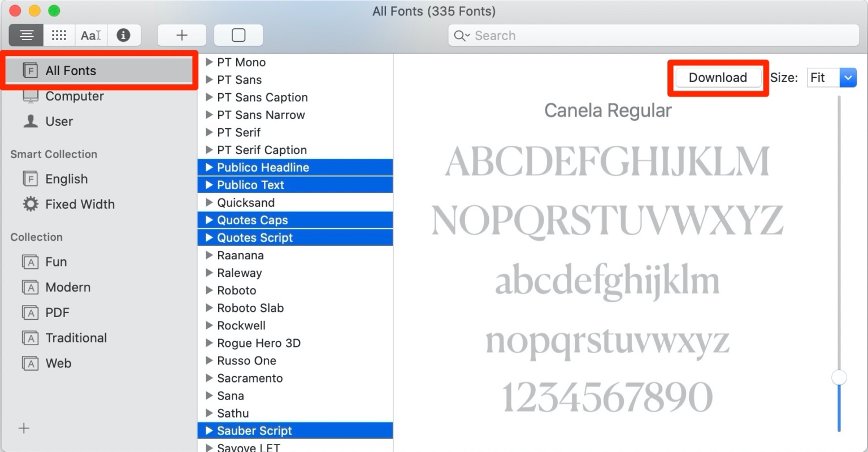Image resolution: width=868 pixels, height=452 pixels.
Task: Select the Fixed Width smart collection gear icon
Action: coord(29,204)
